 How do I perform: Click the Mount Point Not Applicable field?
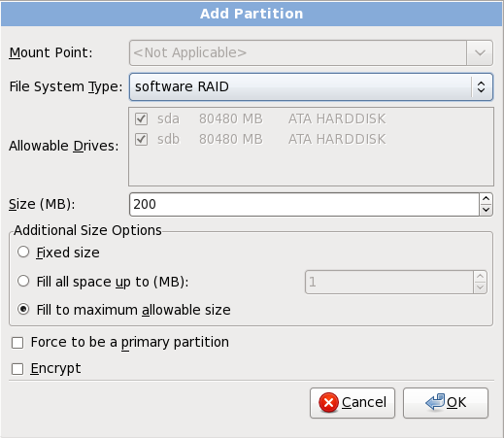pyautogui.click(x=298, y=52)
